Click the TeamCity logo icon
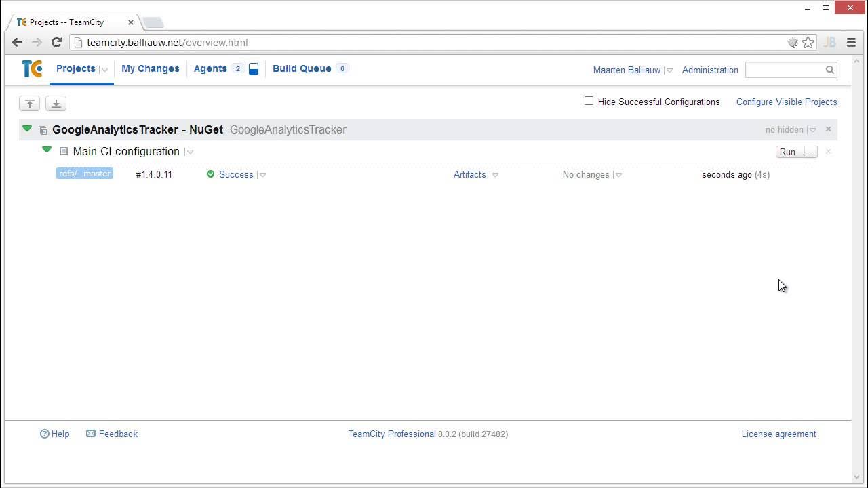 32,69
